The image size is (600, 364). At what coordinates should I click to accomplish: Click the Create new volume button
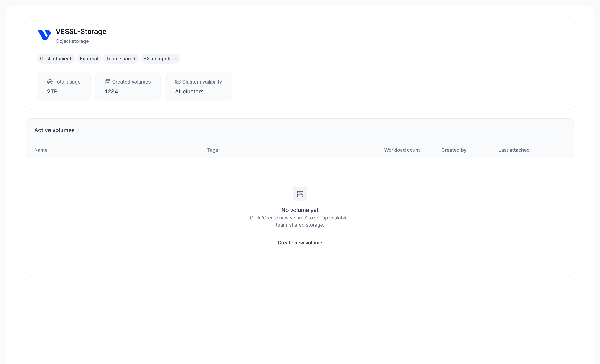pos(300,243)
